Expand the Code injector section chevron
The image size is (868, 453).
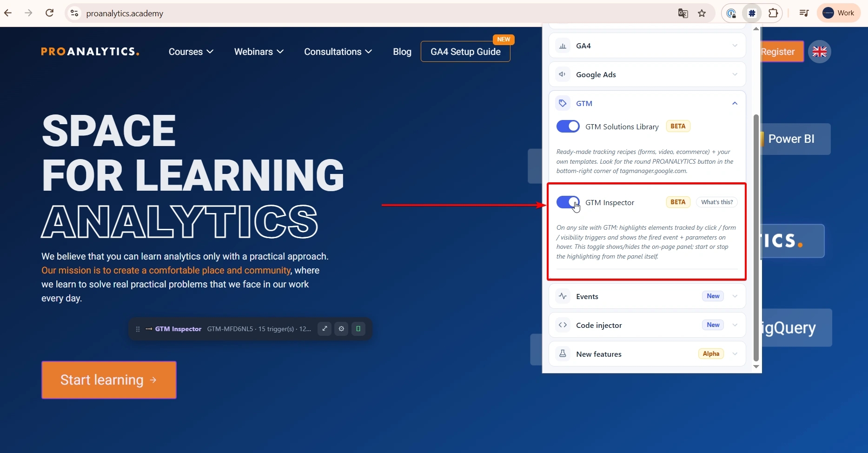tap(735, 325)
